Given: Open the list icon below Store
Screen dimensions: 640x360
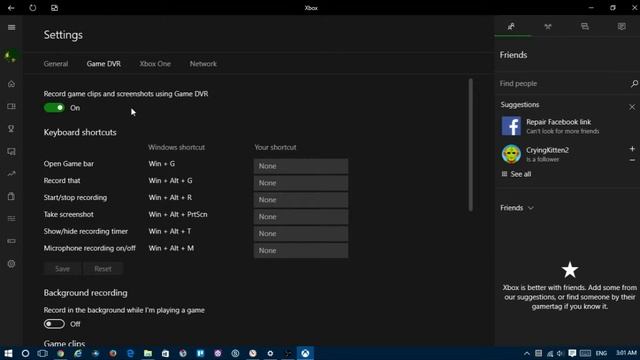Looking at the screenshot, I should (x=11, y=219).
